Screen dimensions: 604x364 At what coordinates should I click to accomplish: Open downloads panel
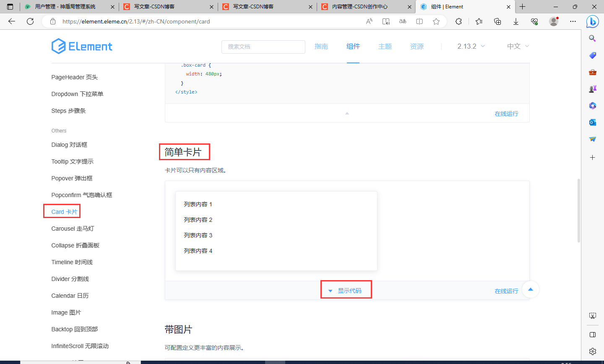click(x=516, y=21)
